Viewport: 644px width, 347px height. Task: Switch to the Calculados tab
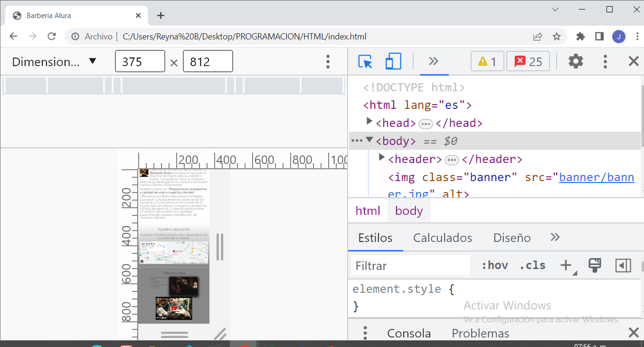443,238
